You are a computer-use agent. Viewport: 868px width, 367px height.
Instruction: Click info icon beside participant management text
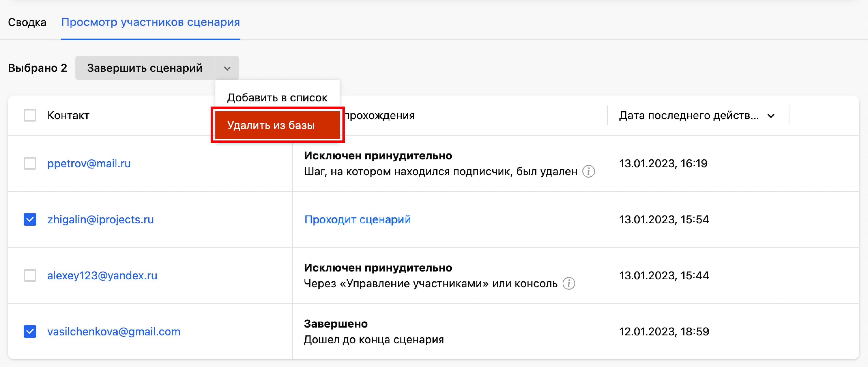569,283
